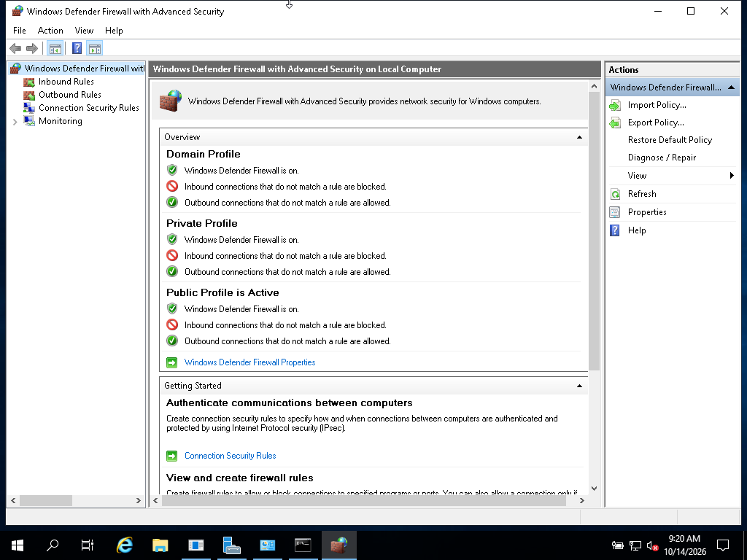Screen dimensions: 747x560
Task: Click the Forward arrow toolbar icon
Action: point(32,48)
